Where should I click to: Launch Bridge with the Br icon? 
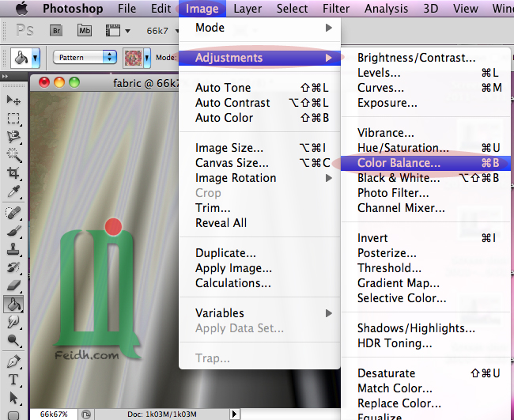[56, 31]
